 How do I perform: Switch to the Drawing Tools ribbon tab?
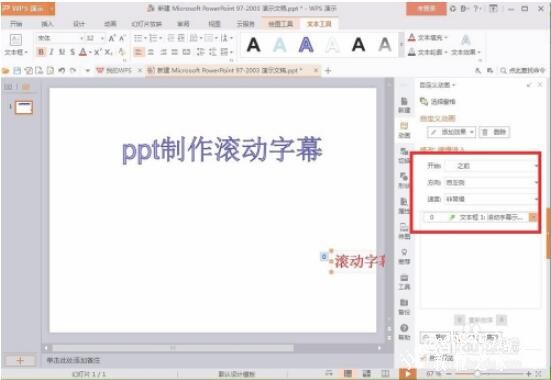coord(280,24)
